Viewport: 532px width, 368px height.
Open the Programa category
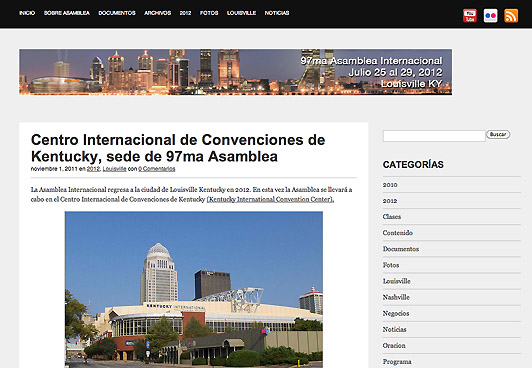pos(397,362)
